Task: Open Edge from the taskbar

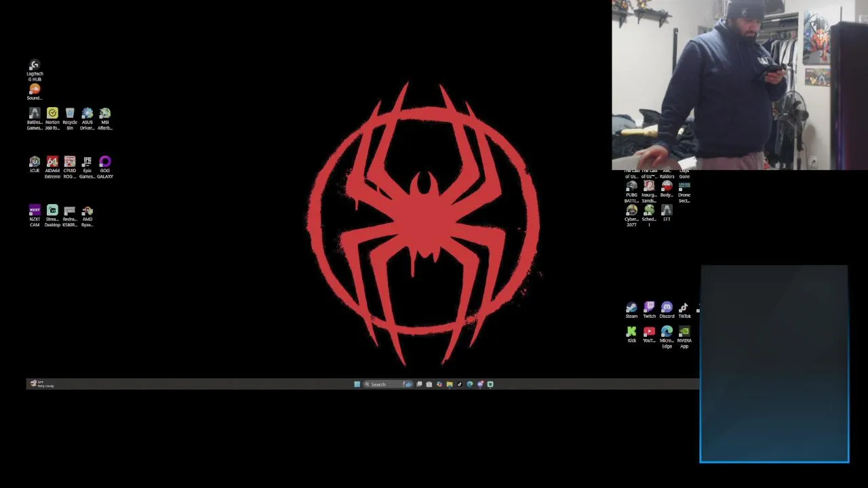Action: pyautogui.click(x=469, y=384)
